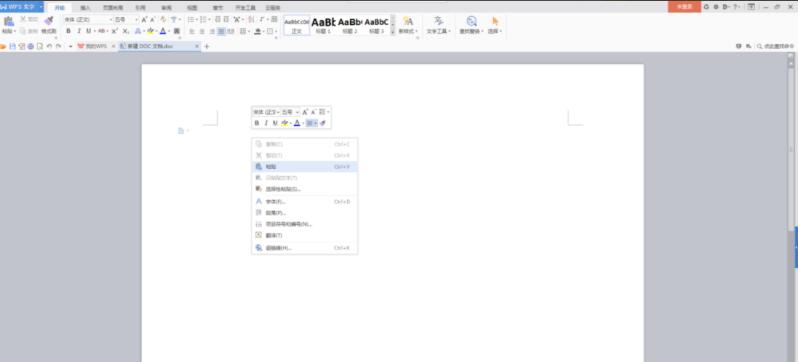Select the Heading 1 AaBt style
798x362 pixels.
click(323, 24)
